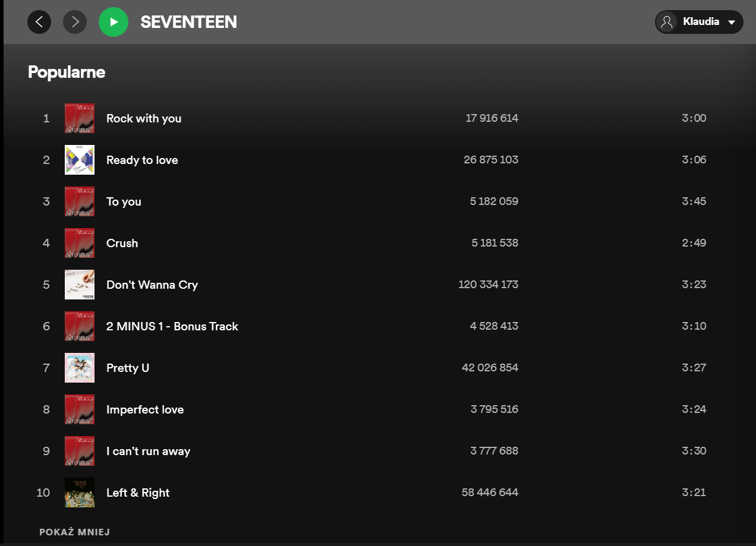Click the Left & Right album cover

click(80, 493)
